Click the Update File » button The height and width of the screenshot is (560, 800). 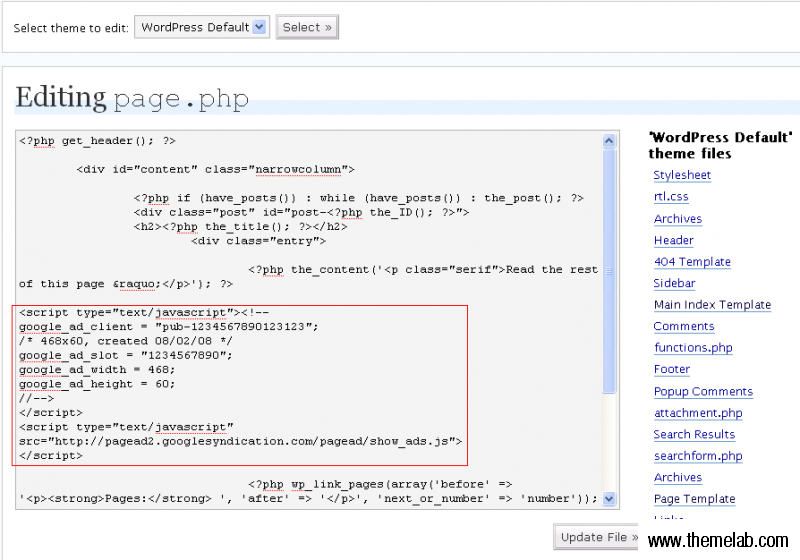pyautogui.click(x=597, y=537)
